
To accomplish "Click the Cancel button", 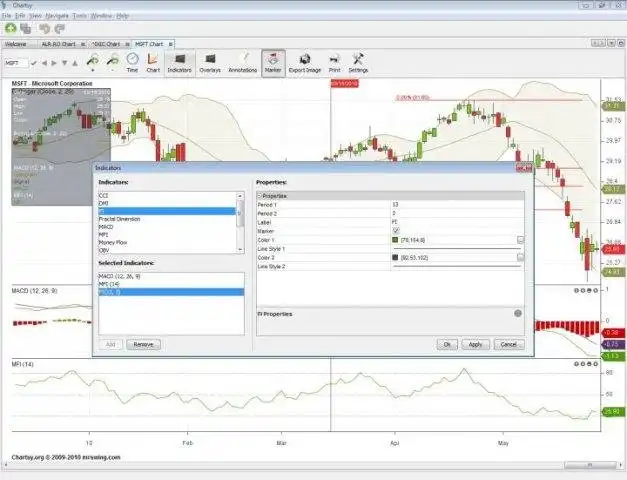I will [509, 344].
